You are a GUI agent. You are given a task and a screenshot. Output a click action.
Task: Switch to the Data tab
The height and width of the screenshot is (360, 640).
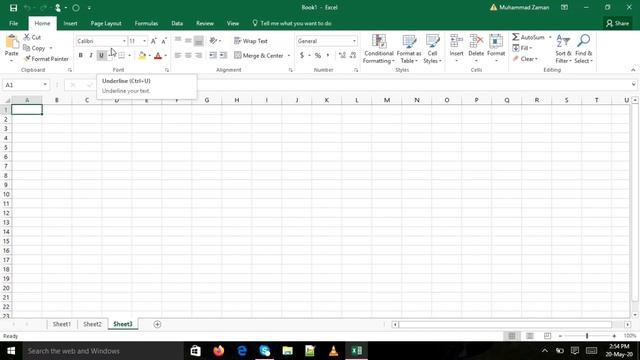(x=177, y=23)
